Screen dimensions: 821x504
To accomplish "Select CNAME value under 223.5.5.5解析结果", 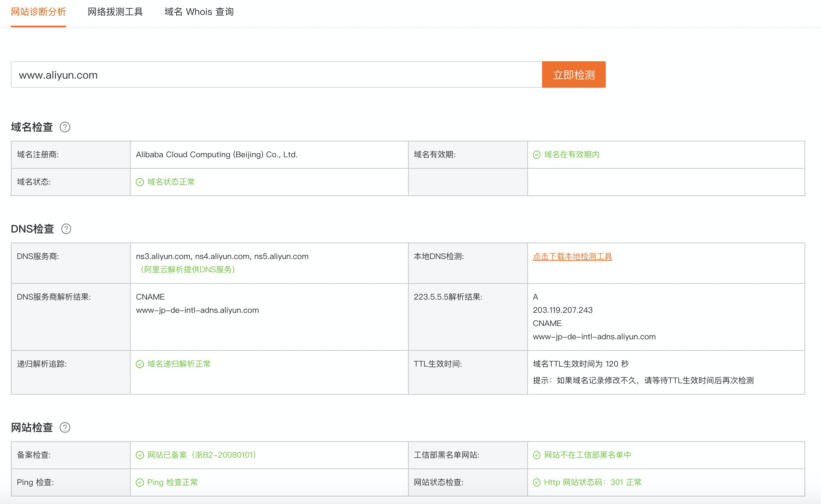I will pyautogui.click(x=594, y=337).
